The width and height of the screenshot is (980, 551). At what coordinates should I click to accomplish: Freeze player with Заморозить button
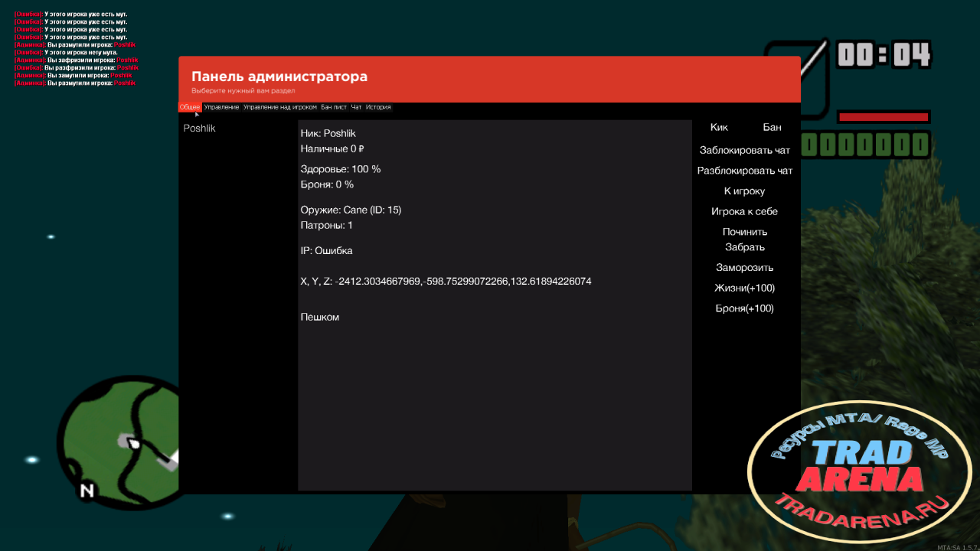(x=745, y=268)
